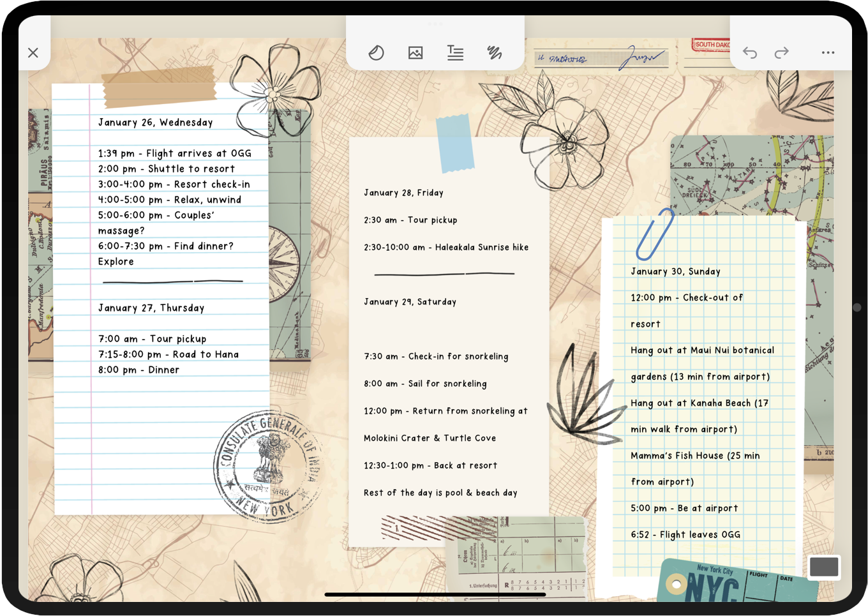Screen dimensions: 868x616
Task: Select the blue paperclip sticker
Action: pos(655,234)
